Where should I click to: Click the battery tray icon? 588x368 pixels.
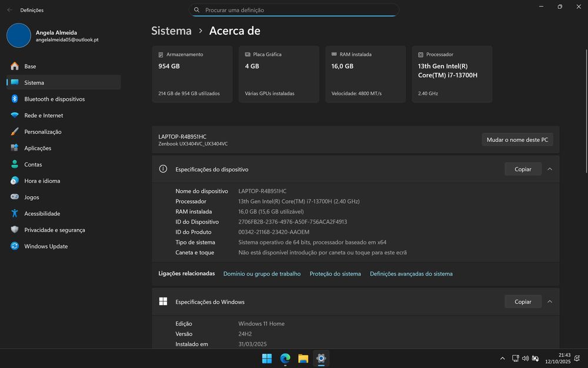point(536,359)
